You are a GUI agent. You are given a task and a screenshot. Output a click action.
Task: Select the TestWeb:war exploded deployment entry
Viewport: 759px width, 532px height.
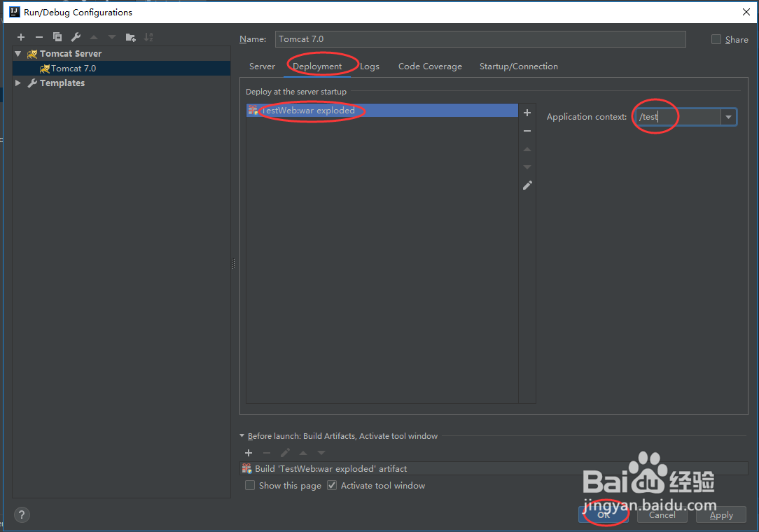click(x=308, y=110)
